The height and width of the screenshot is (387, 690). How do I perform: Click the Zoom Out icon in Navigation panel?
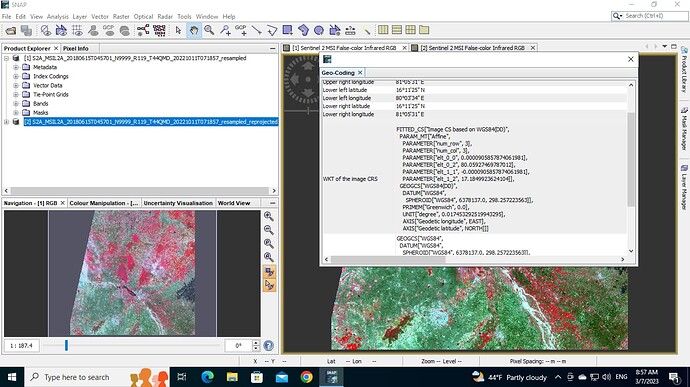268,230
